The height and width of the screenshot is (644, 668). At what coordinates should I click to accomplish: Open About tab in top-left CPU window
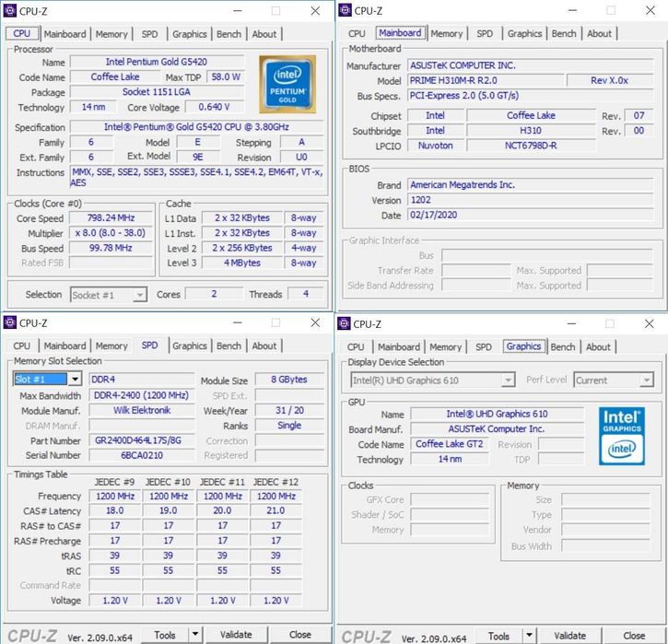[x=264, y=34]
